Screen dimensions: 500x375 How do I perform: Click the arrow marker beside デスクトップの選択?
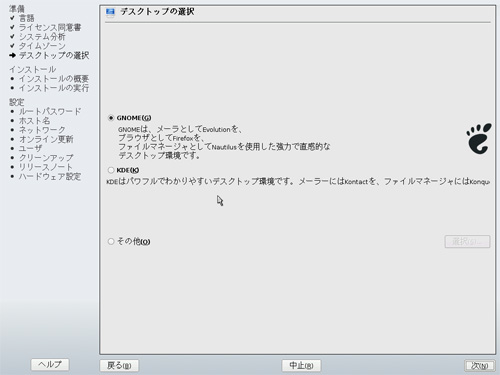click(x=13, y=55)
